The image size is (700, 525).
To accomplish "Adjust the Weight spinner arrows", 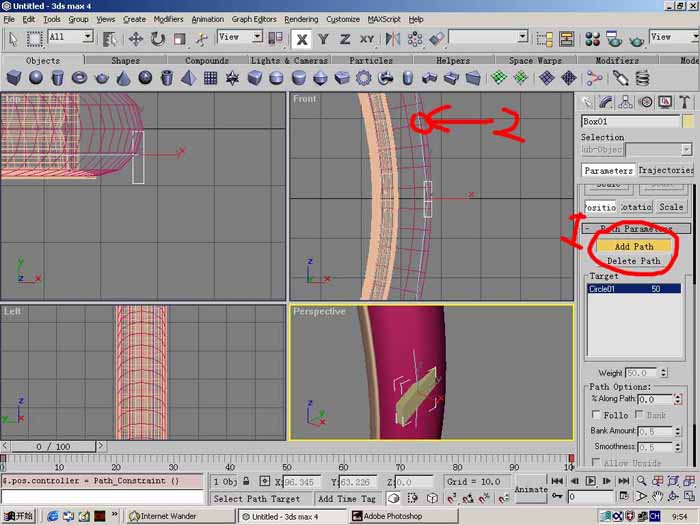I will [x=663, y=372].
